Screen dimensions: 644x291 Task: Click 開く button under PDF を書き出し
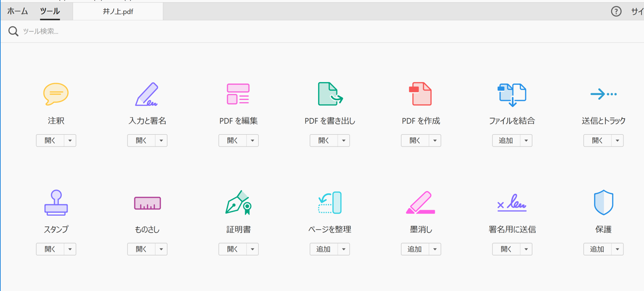[323, 140]
